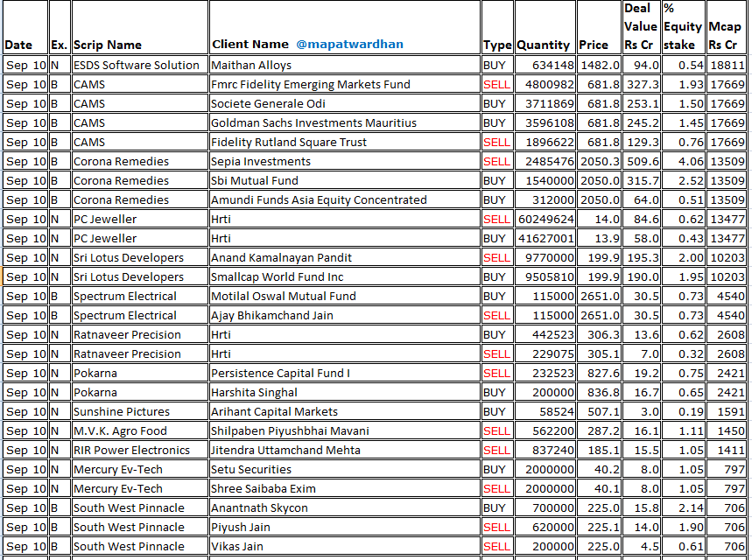Click Ajay Bhikamchand Jain cell
752x560 pixels.
tap(345, 315)
